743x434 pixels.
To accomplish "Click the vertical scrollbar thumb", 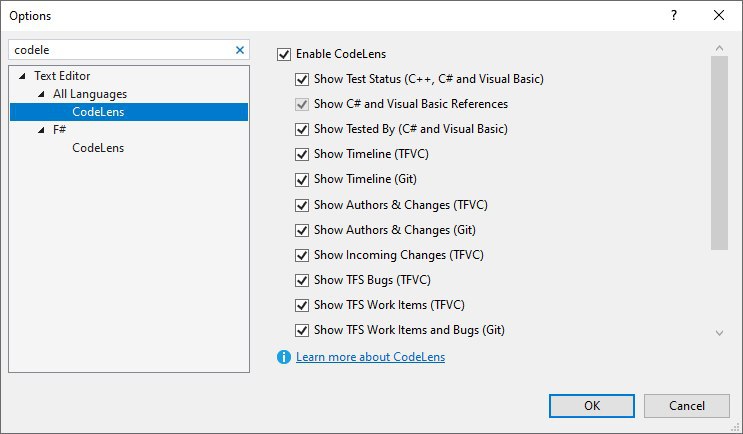I will point(719,153).
